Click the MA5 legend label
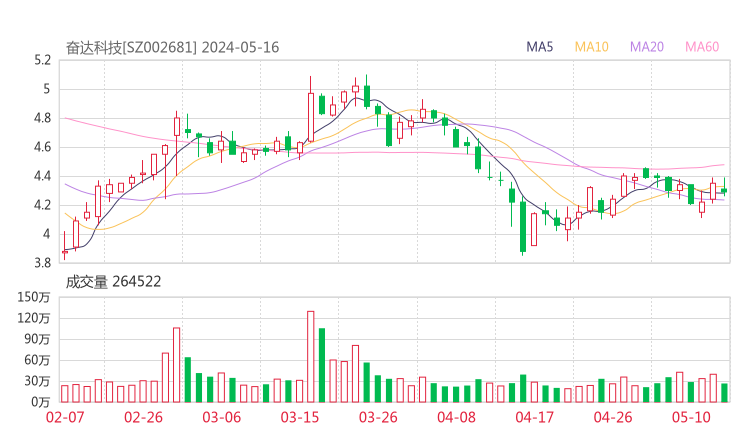This screenshot has height=440, width=740. point(539,47)
